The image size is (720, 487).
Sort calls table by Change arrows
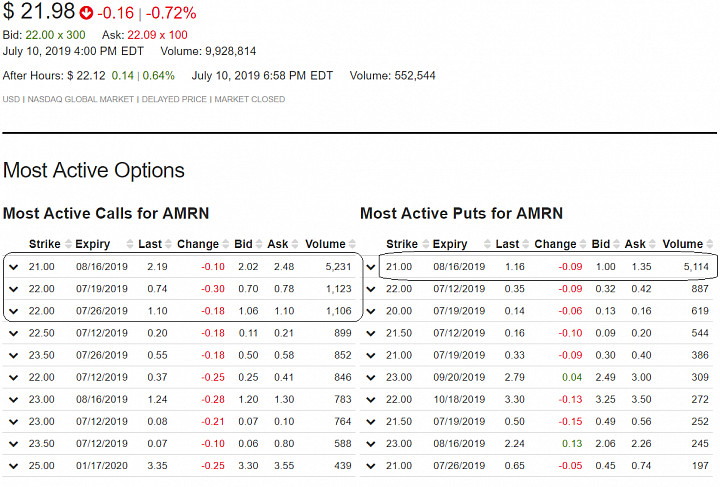pos(225,244)
